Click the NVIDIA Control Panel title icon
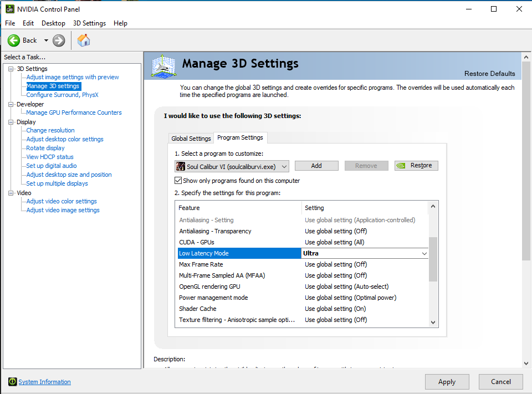 click(9, 9)
